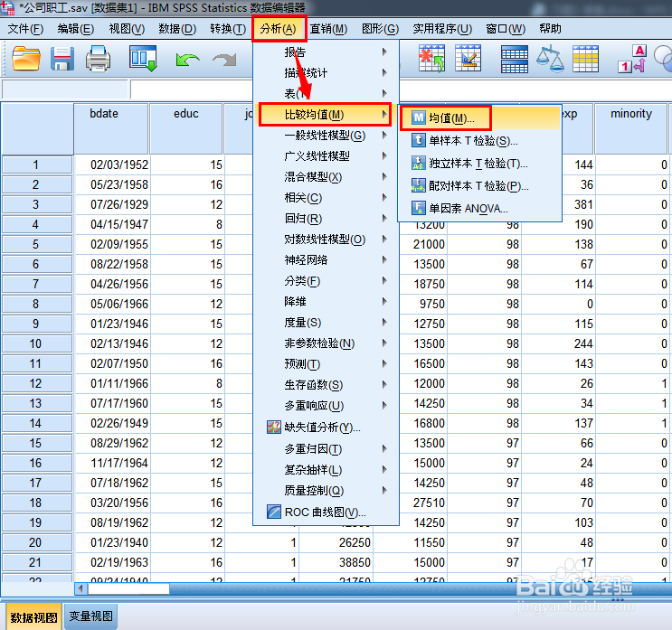
Task: Click the One-Sample T Test icon
Action: (418, 140)
